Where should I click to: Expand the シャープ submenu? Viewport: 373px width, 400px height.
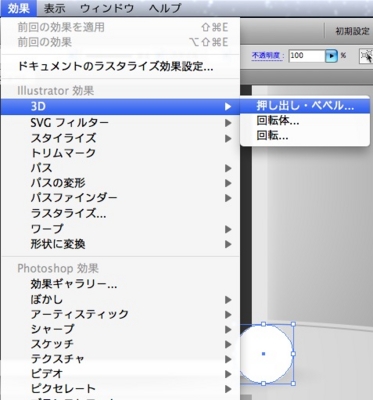point(120,329)
